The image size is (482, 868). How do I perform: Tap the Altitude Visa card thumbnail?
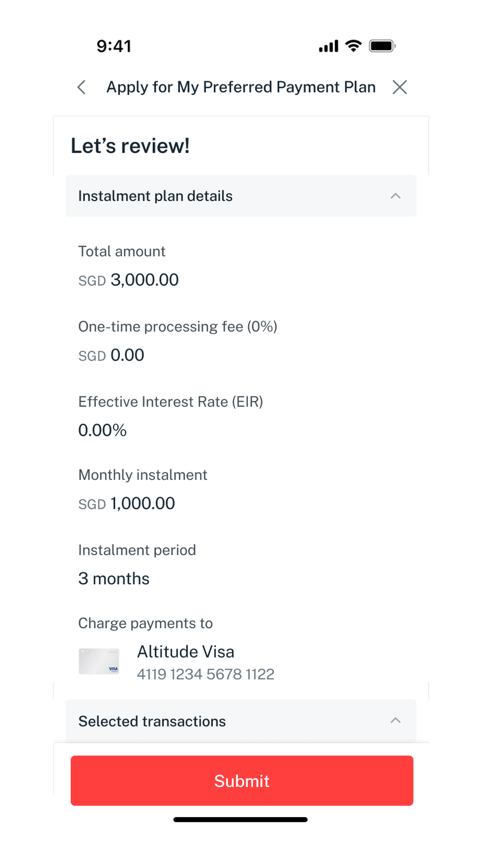point(99,661)
